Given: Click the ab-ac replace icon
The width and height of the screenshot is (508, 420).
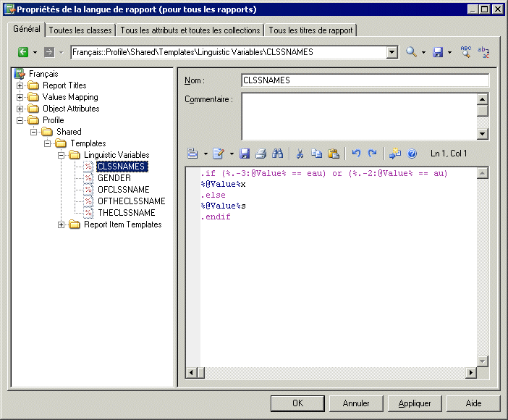Looking at the screenshot, I should 483,52.
